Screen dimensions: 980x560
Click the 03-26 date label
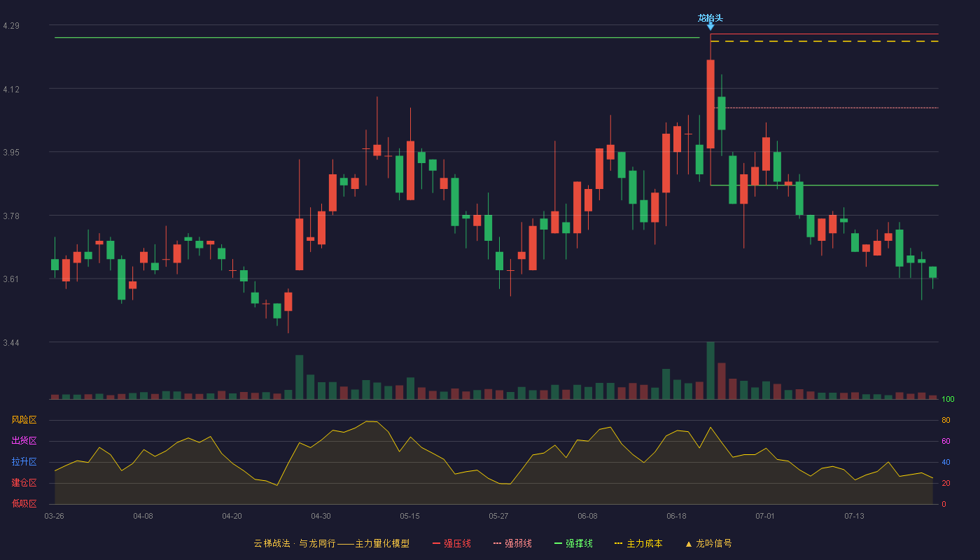(54, 516)
